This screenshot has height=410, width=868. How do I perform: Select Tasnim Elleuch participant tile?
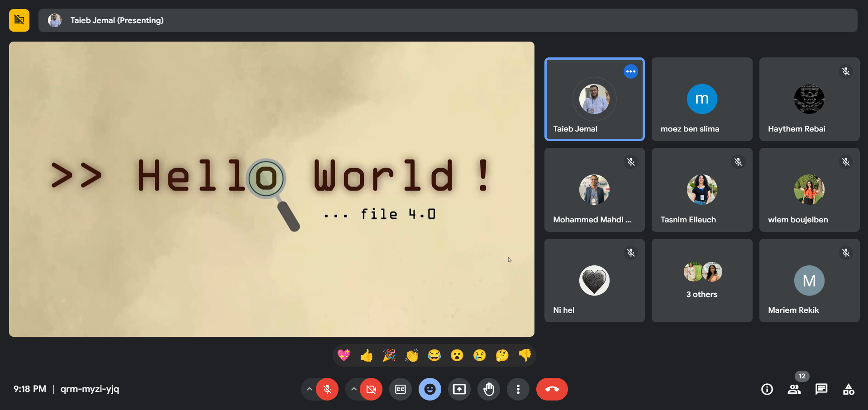[x=702, y=190]
